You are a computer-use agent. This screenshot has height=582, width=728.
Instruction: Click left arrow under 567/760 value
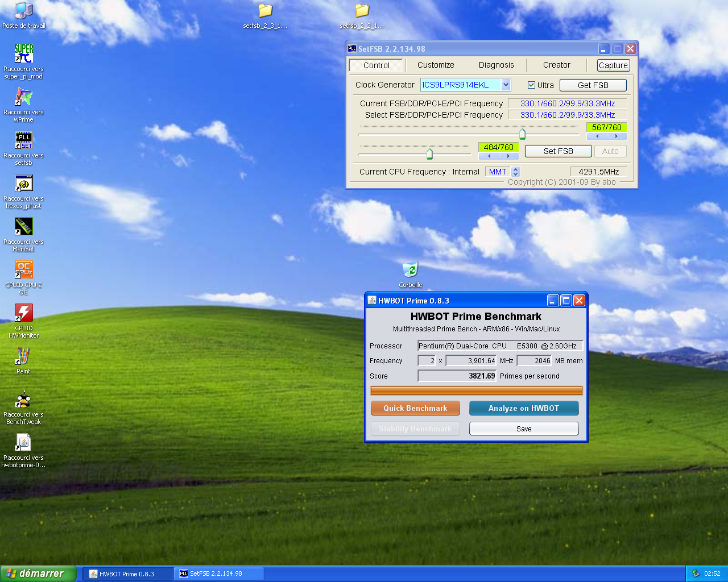pos(597,136)
